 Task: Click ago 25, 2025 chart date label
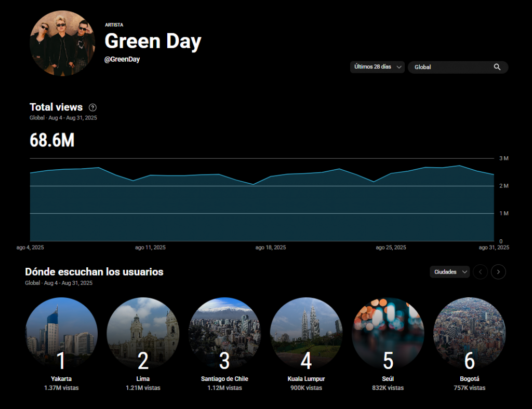point(391,248)
